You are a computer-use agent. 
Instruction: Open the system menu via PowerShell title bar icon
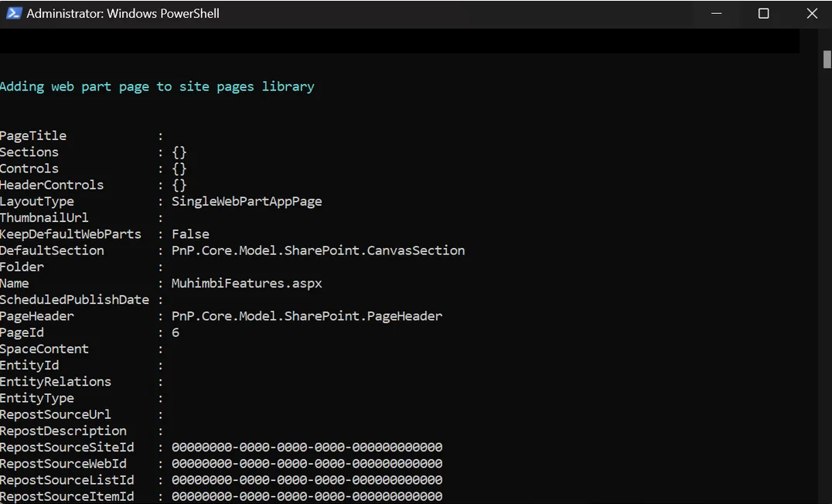click(14, 13)
